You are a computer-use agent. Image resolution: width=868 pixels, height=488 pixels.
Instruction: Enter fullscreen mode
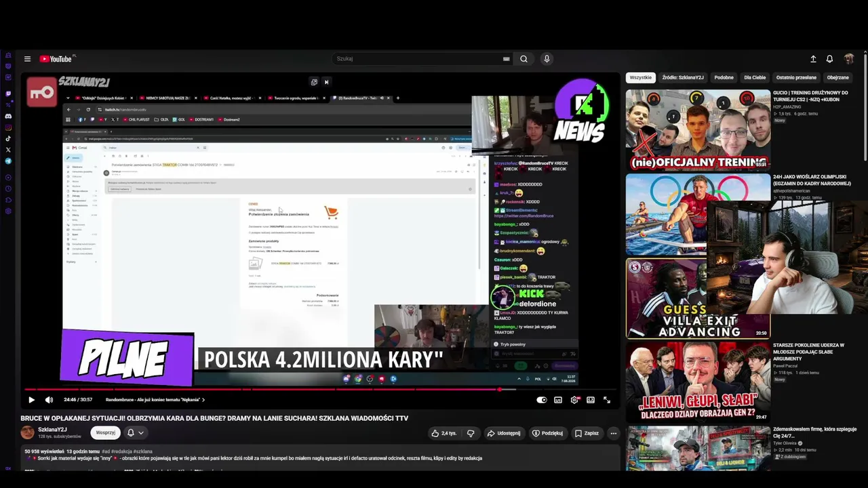607,400
